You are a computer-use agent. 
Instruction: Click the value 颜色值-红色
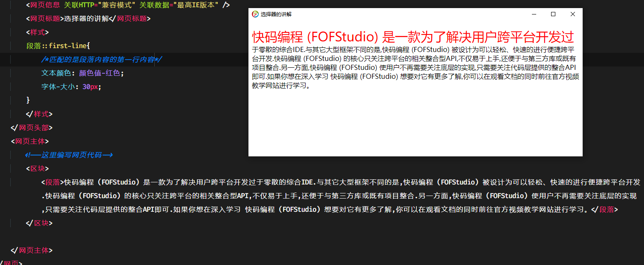(100, 73)
